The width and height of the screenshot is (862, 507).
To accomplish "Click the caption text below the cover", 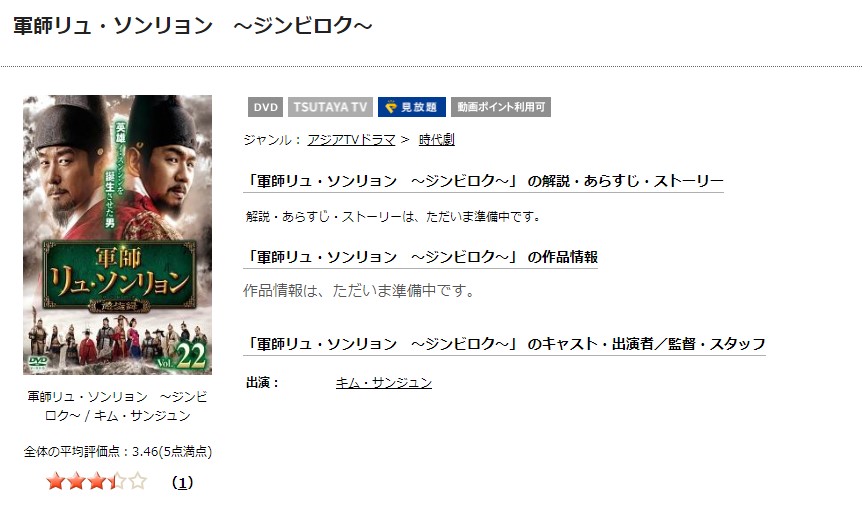I will point(117,406).
